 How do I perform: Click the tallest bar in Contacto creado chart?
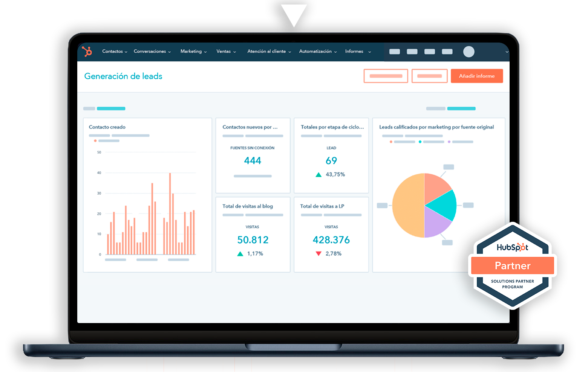170,213
